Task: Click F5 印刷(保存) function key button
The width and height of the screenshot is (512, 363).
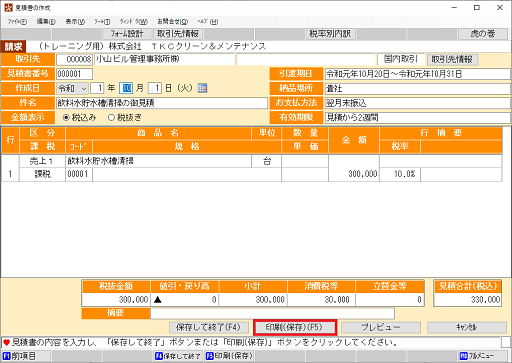Action: pyautogui.click(x=229, y=356)
